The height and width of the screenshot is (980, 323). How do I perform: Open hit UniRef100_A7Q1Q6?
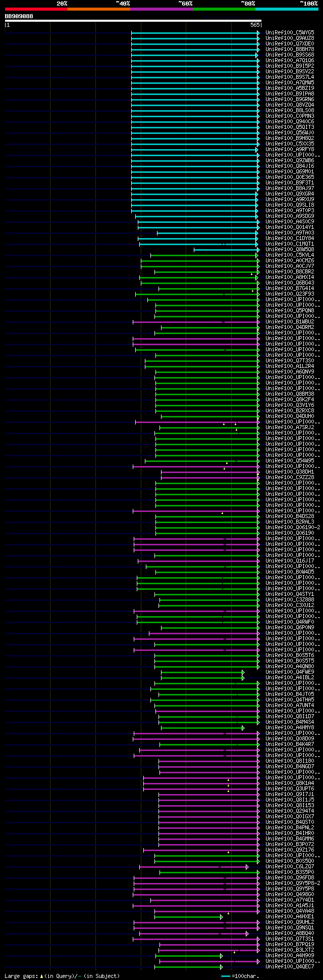pos(290,60)
